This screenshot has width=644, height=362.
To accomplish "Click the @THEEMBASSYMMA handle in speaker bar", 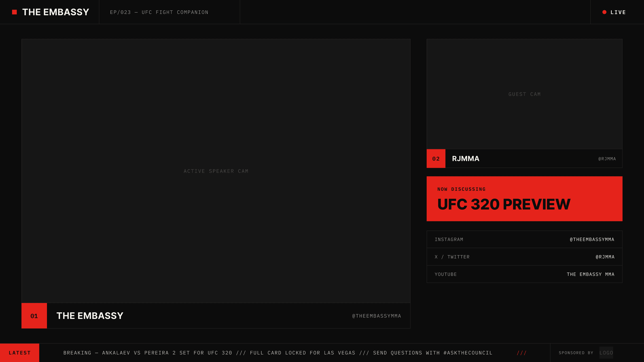I will point(377,316).
